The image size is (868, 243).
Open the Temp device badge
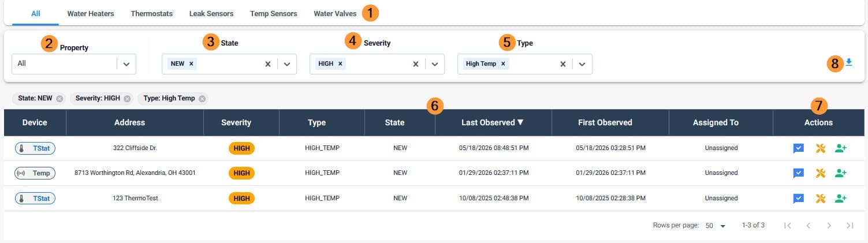[35, 173]
